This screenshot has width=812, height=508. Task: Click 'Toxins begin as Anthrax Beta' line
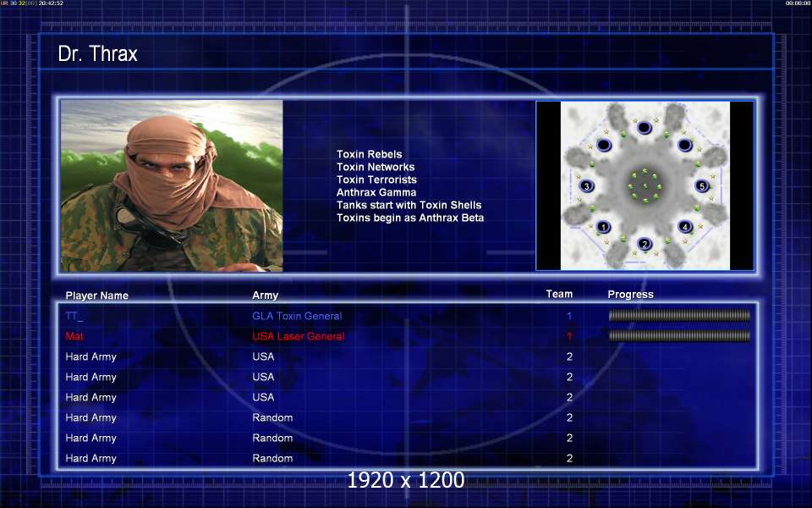click(x=410, y=218)
